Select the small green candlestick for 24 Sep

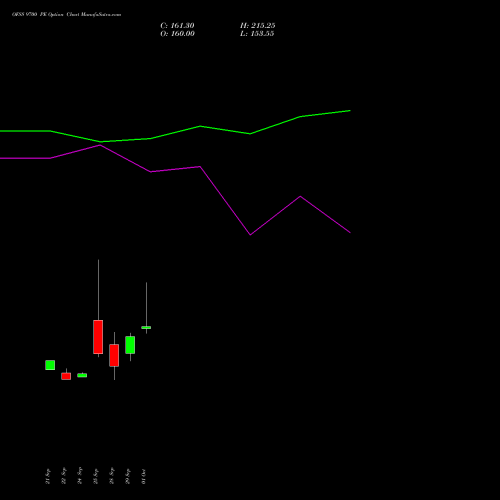pos(82,375)
